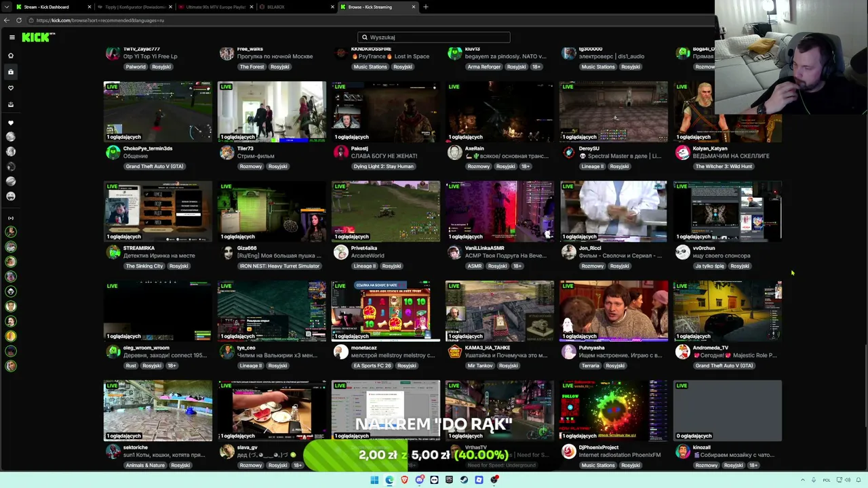This screenshot has width=868, height=488.
Task: Open Pakostj channel avatar
Action: coord(341,152)
